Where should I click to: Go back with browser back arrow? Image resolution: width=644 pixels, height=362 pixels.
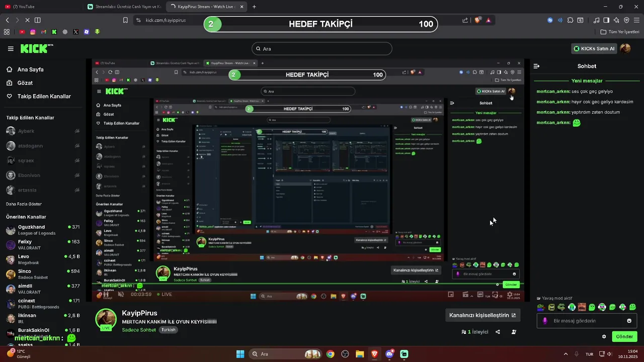point(8,20)
